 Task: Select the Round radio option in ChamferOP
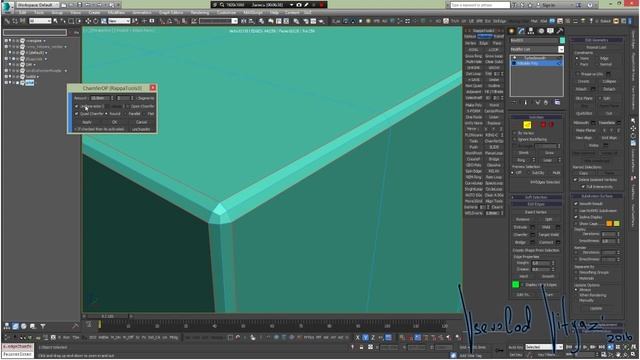click(x=106, y=113)
